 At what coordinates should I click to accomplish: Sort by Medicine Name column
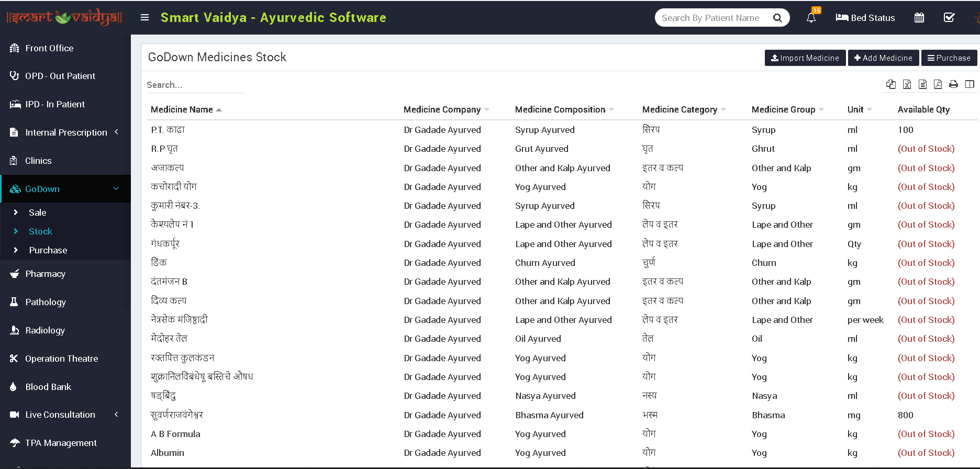click(182, 109)
